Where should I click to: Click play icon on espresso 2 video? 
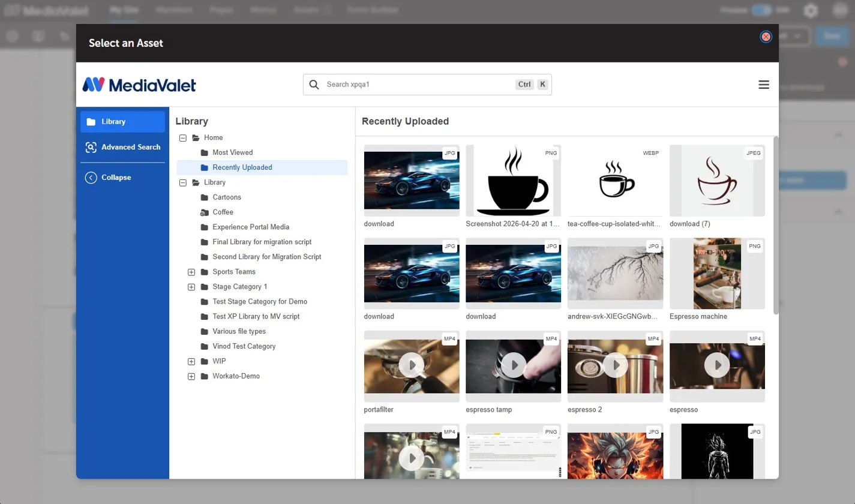point(615,364)
